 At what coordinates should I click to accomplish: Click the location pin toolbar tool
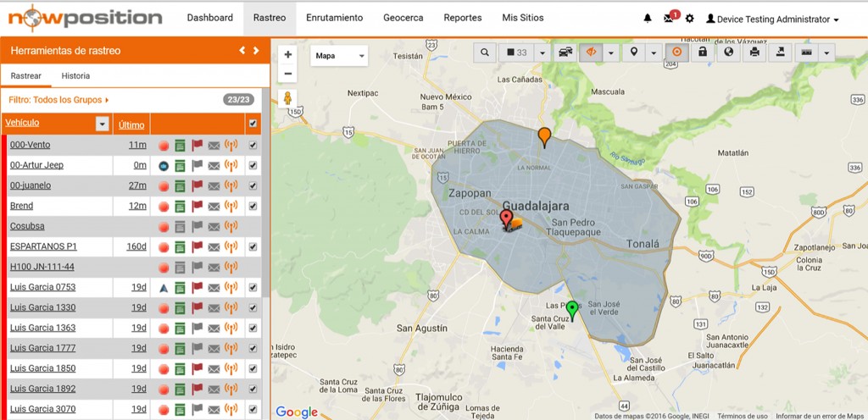tap(634, 52)
